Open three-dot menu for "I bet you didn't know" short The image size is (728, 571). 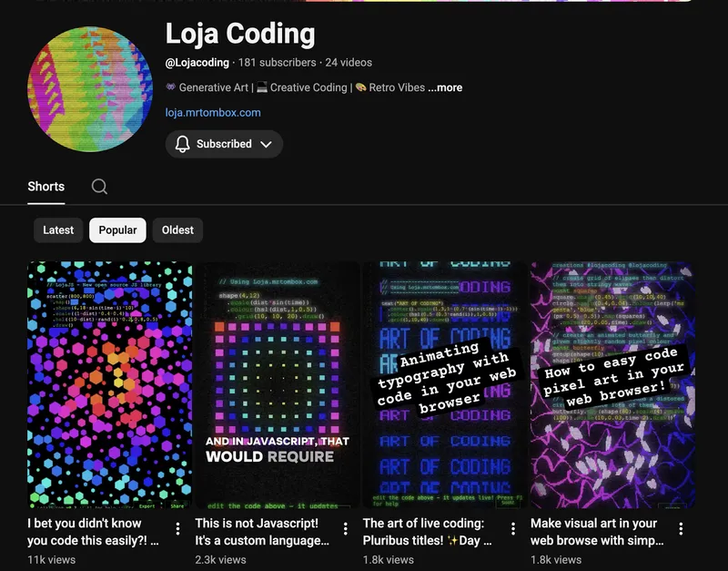[177, 529]
